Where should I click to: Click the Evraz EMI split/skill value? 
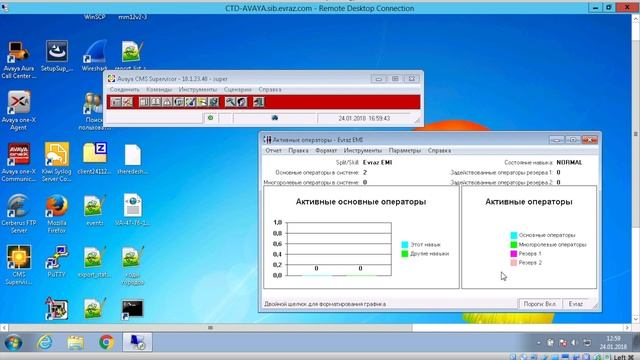point(377,162)
